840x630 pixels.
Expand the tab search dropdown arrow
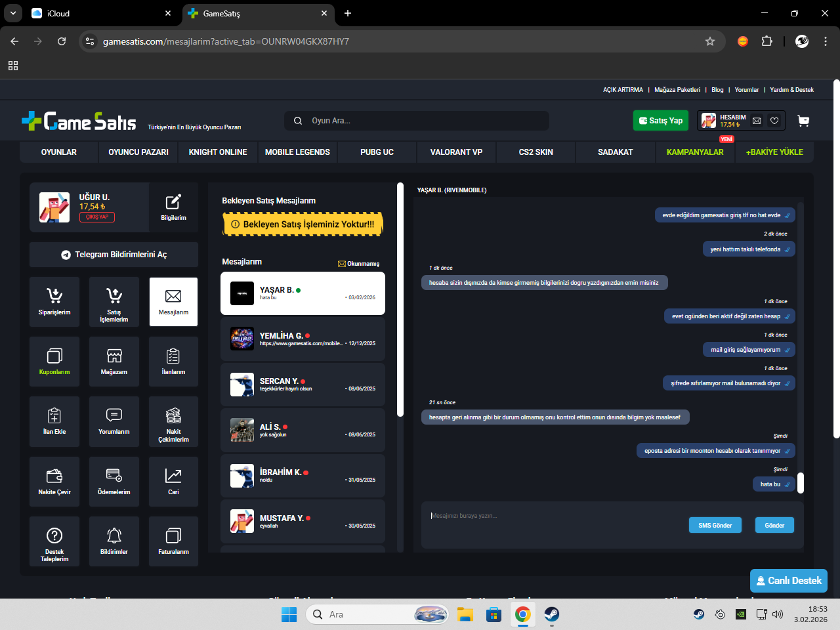pyautogui.click(x=13, y=13)
